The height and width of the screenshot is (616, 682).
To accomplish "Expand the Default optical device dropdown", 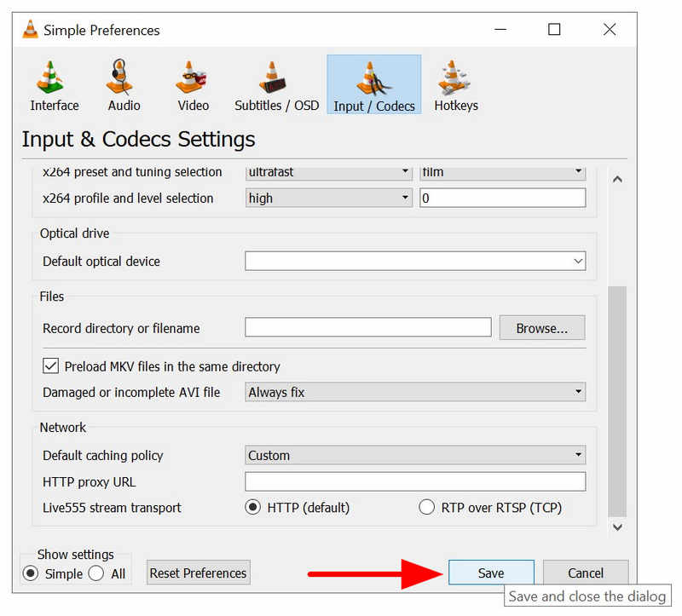I will [x=414, y=262].
